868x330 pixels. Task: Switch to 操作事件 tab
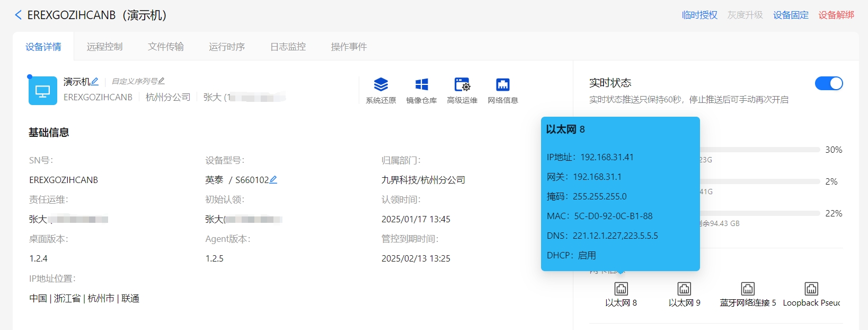(x=349, y=47)
